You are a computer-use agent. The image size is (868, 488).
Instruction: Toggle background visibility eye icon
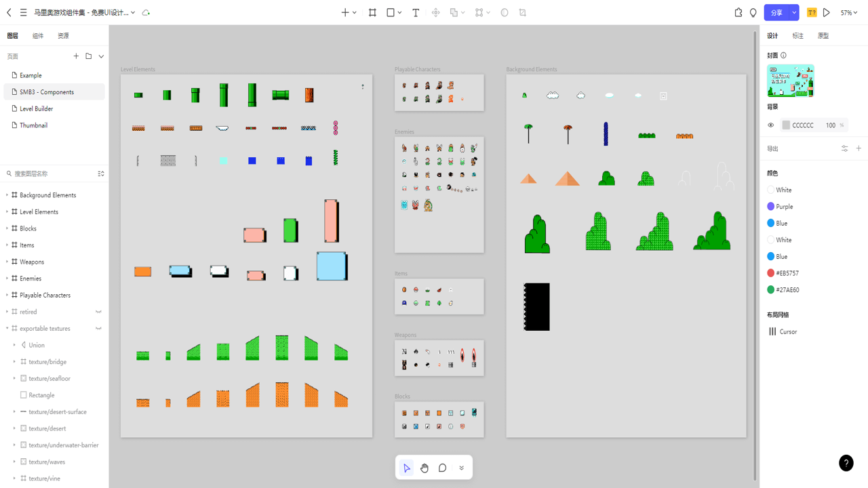771,125
